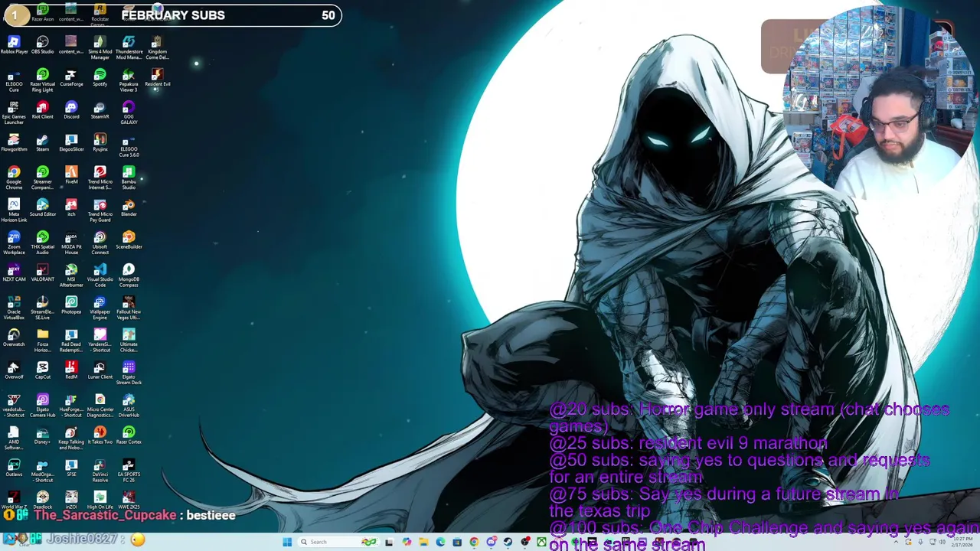Open the Windows Start menu
This screenshot has height=551, width=980.
click(287, 542)
